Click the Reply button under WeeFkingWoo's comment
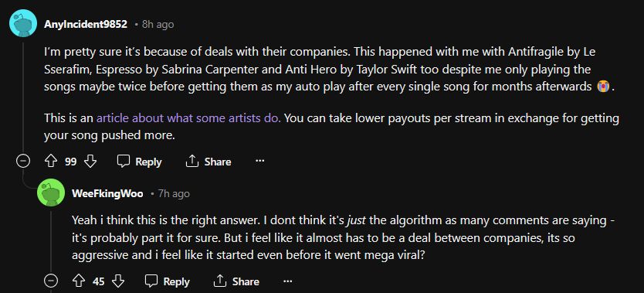The height and width of the screenshot is (293, 644). pyautogui.click(x=167, y=281)
